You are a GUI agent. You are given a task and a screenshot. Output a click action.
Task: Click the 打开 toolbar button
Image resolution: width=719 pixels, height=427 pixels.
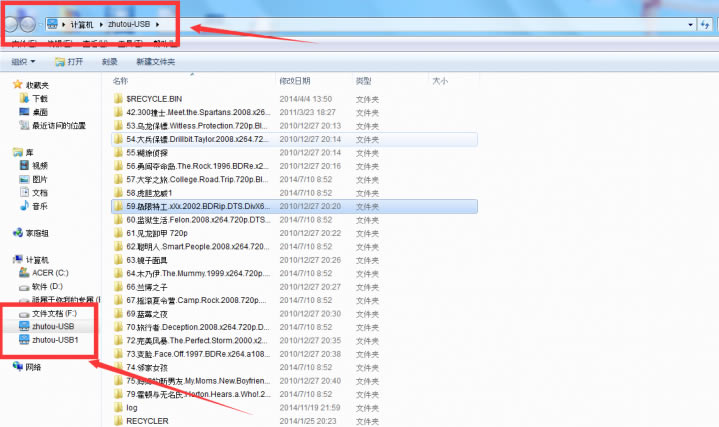(x=70, y=62)
